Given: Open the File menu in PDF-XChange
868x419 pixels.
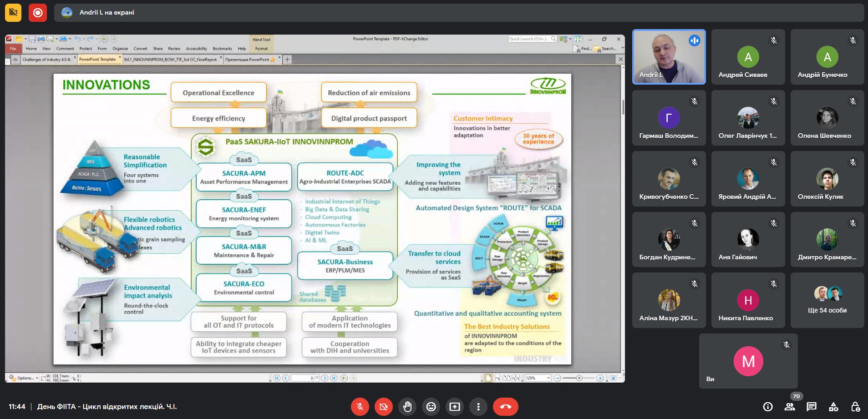Looking at the screenshot, I should click(x=13, y=49).
